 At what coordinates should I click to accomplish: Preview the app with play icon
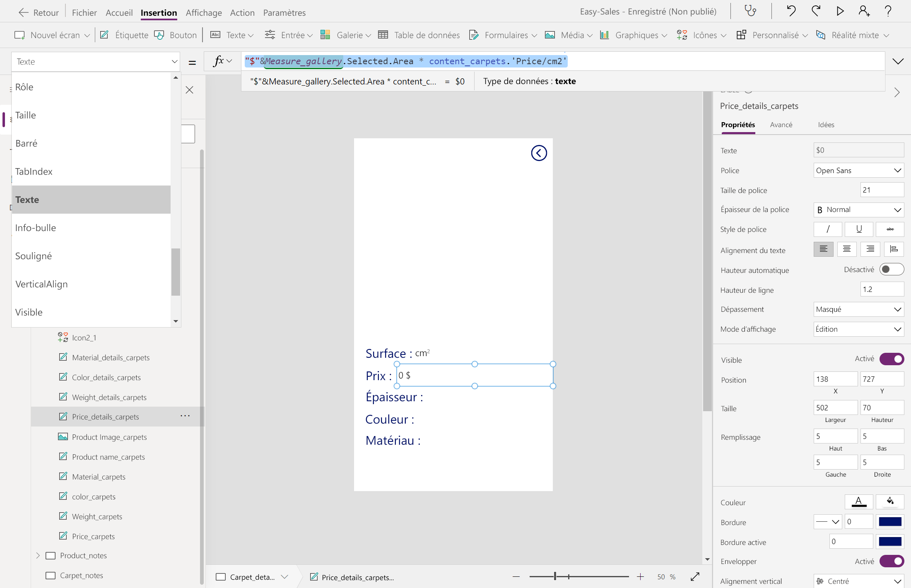(840, 11)
